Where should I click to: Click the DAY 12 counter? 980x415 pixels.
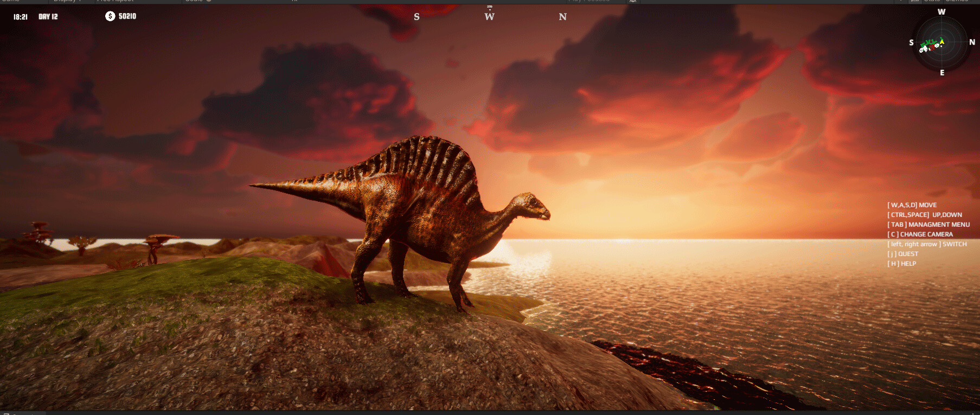pyautogui.click(x=48, y=17)
